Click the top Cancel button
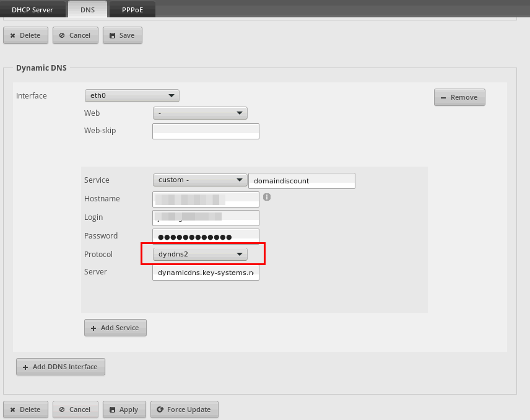 (x=74, y=35)
